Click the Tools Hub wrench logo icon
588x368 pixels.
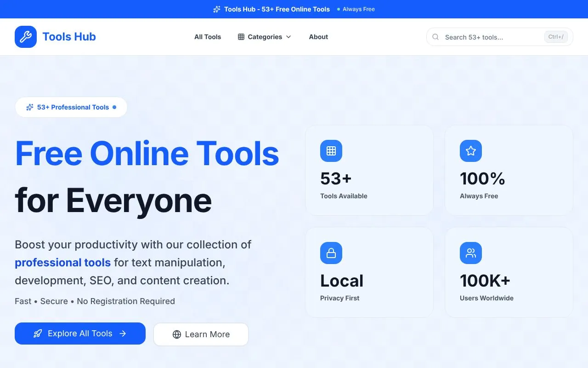[x=26, y=37]
